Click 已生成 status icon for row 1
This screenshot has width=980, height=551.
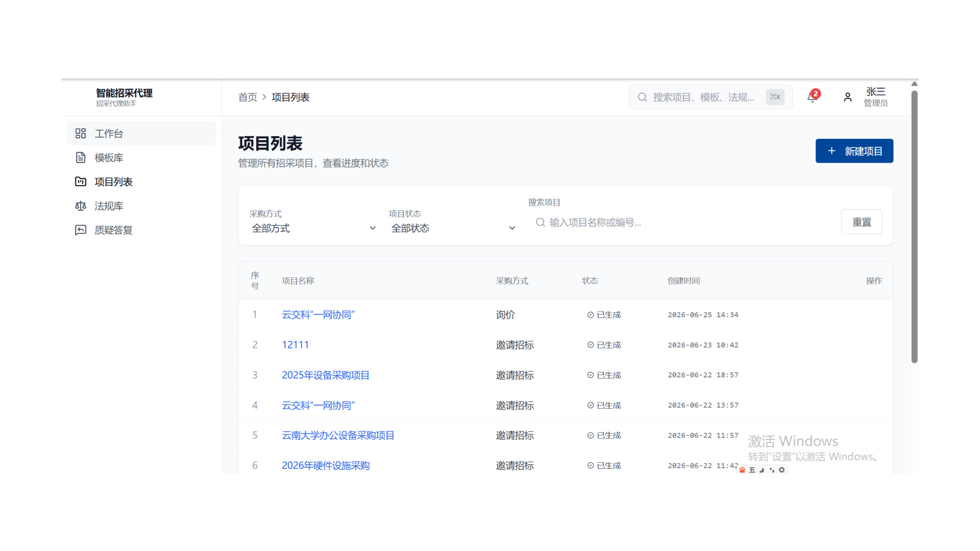pos(591,315)
